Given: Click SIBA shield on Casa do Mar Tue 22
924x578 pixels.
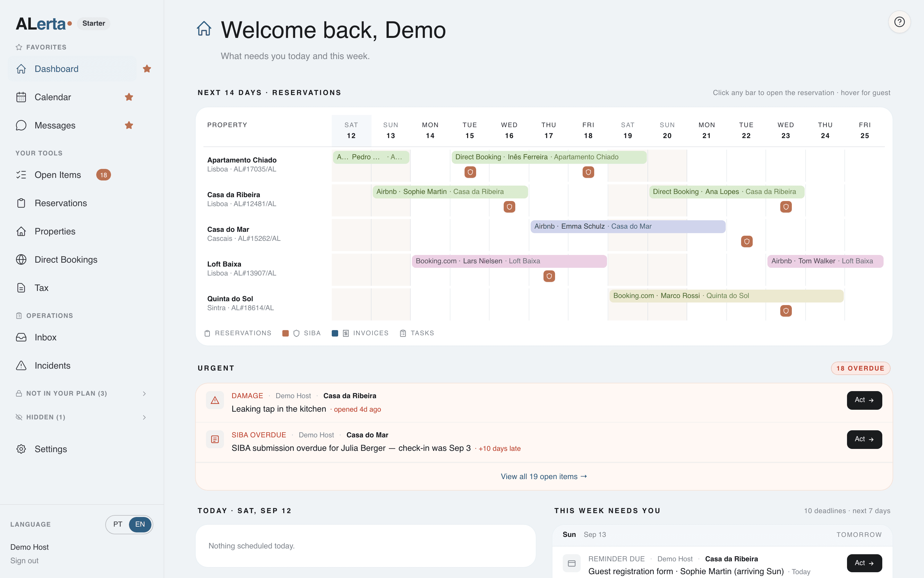Looking at the screenshot, I should pyautogui.click(x=747, y=241).
